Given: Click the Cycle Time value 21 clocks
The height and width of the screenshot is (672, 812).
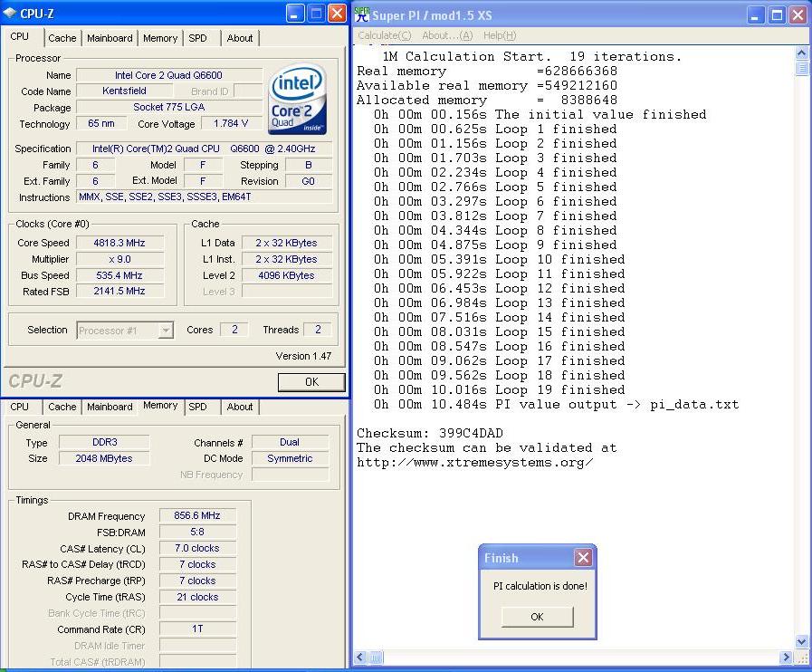Looking at the screenshot, I should pos(197,597).
